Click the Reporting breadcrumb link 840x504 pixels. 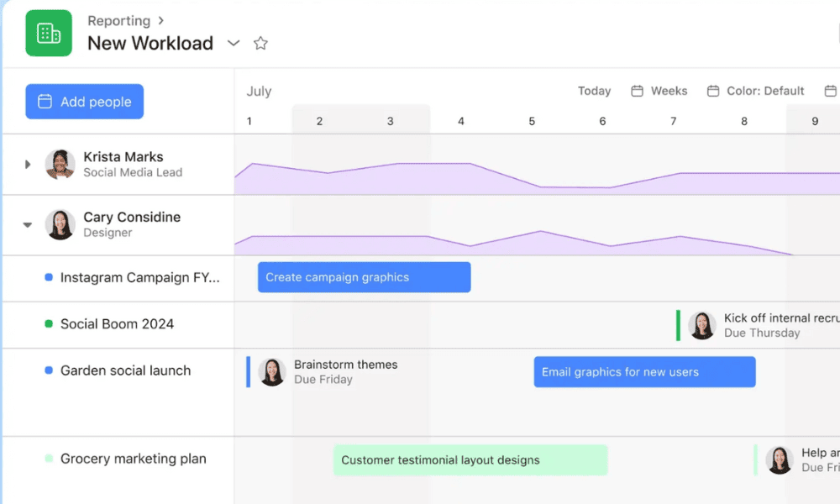point(118,20)
